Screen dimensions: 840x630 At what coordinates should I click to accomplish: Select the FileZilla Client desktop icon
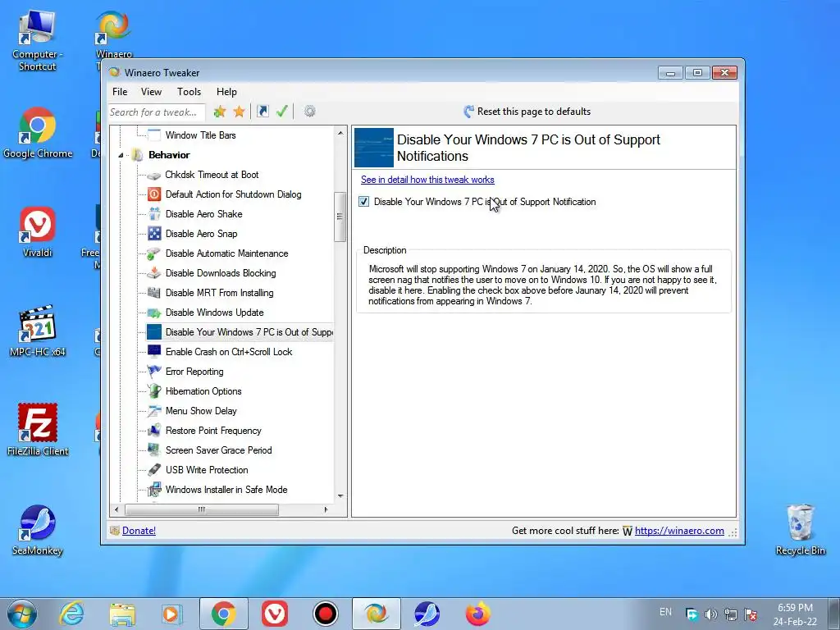tap(38, 430)
